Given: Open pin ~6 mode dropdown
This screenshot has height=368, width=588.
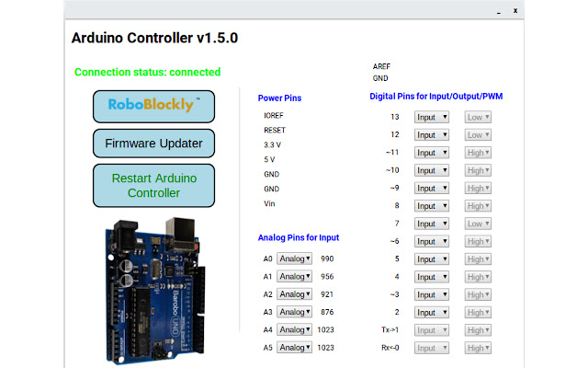Looking at the screenshot, I should (431, 241).
